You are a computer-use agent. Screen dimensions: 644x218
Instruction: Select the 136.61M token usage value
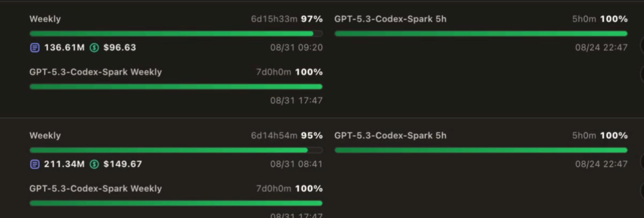click(64, 47)
